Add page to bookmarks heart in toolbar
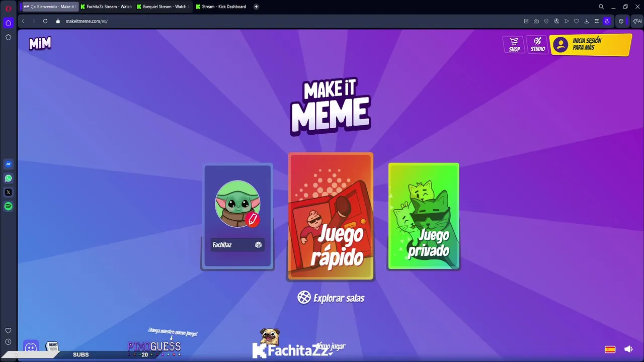Viewport: 644px width, 362px height. click(x=577, y=21)
